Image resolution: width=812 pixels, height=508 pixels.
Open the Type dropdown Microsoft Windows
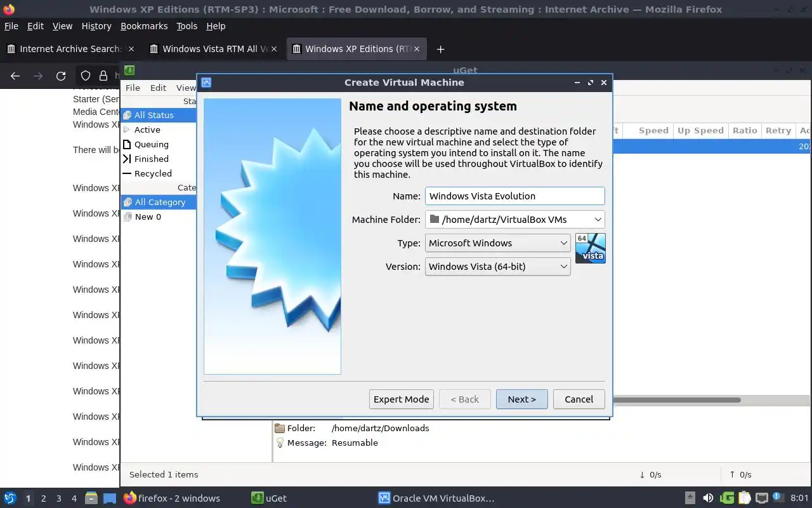pos(497,243)
